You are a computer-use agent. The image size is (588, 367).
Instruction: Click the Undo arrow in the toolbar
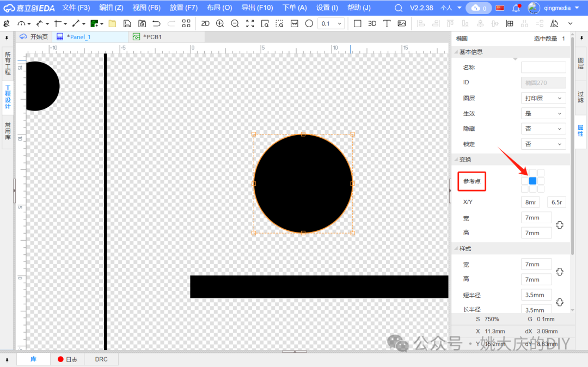coord(157,23)
